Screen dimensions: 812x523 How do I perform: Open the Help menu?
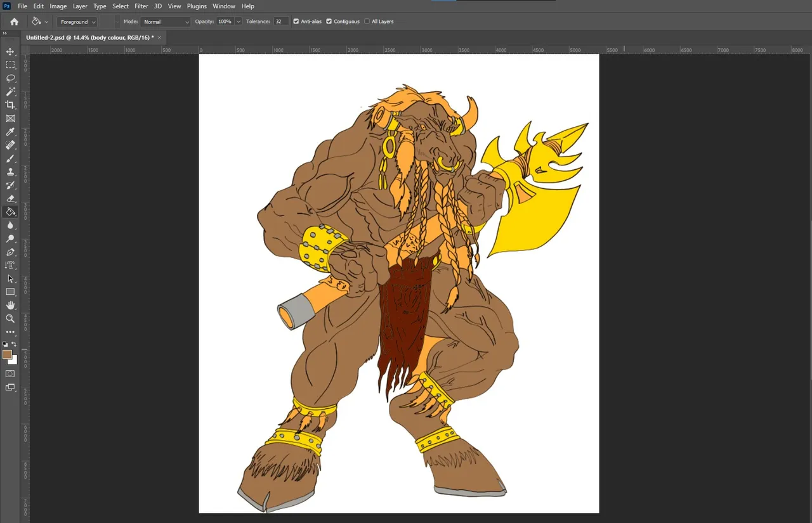coord(247,6)
